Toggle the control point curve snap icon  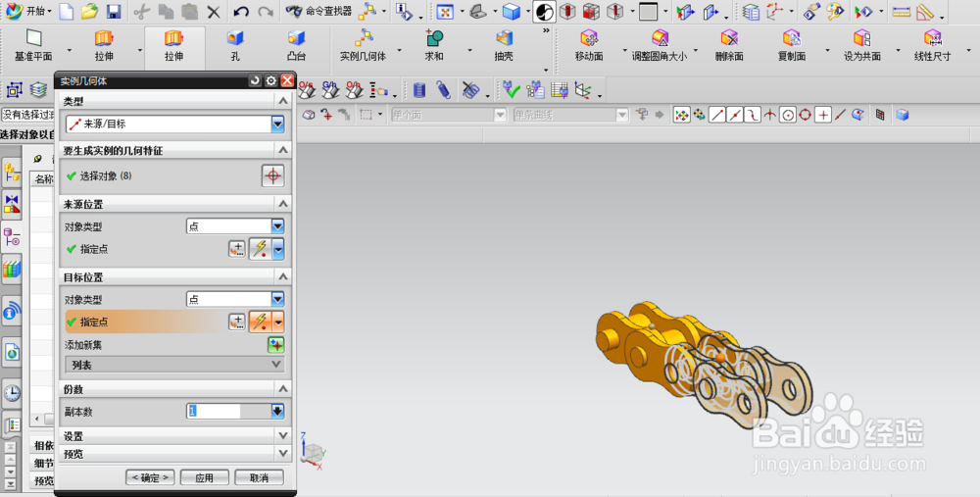click(x=753, y=115)
